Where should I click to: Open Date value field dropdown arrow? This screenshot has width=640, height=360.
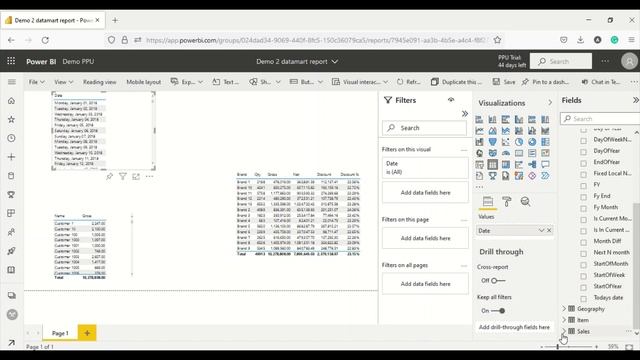pos(541,231)
